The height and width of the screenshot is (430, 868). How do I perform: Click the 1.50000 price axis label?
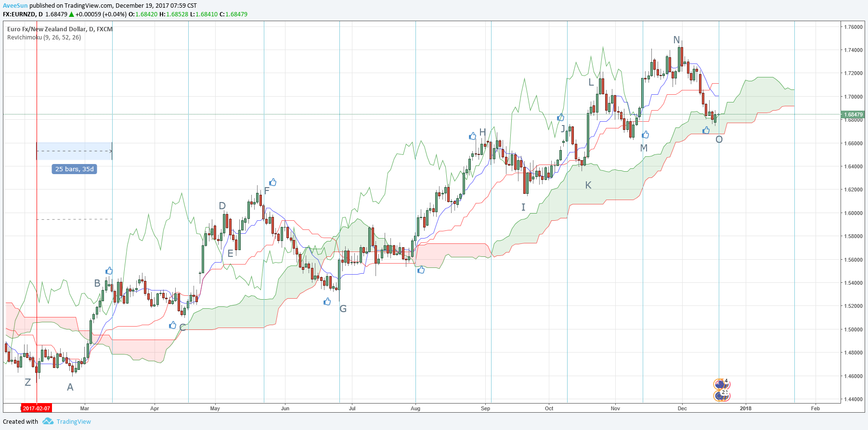pos(853,329)
